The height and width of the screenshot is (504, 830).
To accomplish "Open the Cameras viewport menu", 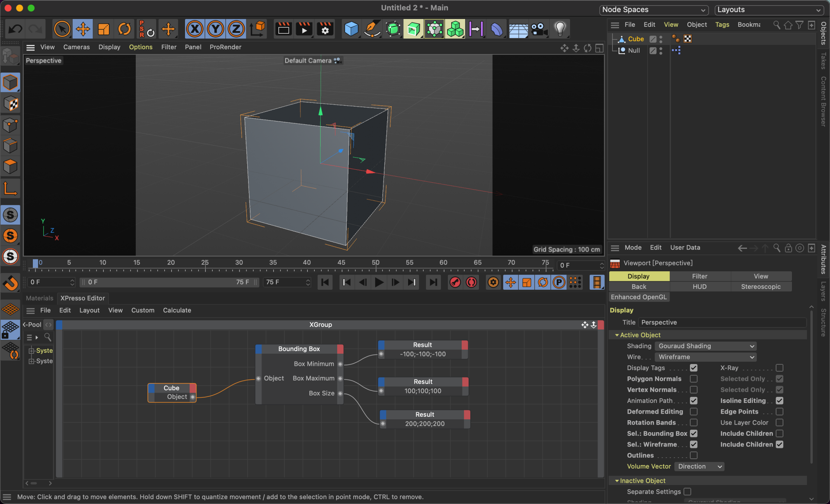I will [x=76, y=47].
